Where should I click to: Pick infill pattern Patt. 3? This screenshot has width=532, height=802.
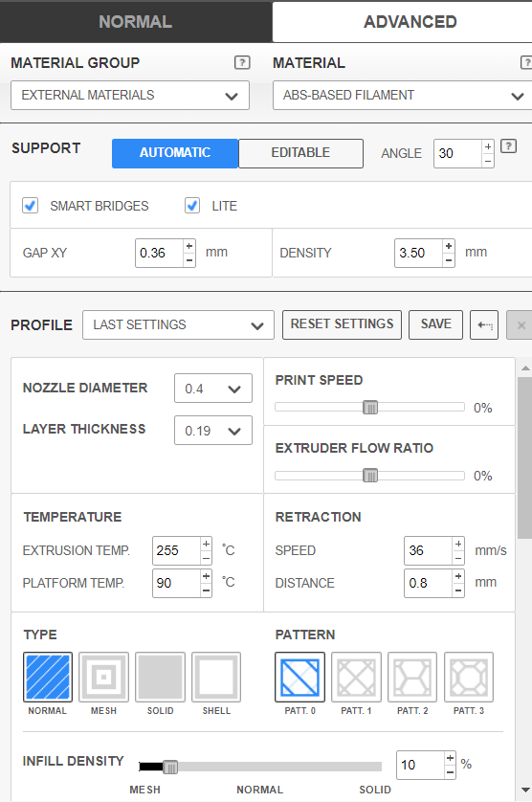pyautogui.click(x=469, y=677)
